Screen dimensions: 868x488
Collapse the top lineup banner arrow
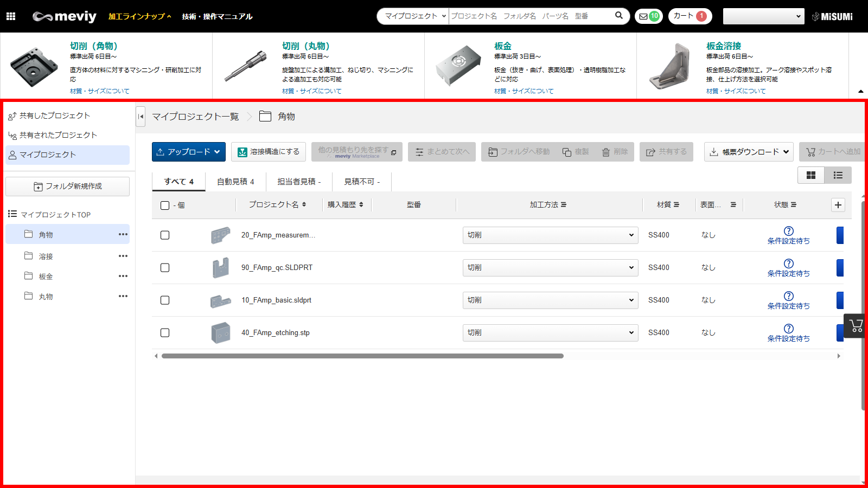[x=860, y=91]
